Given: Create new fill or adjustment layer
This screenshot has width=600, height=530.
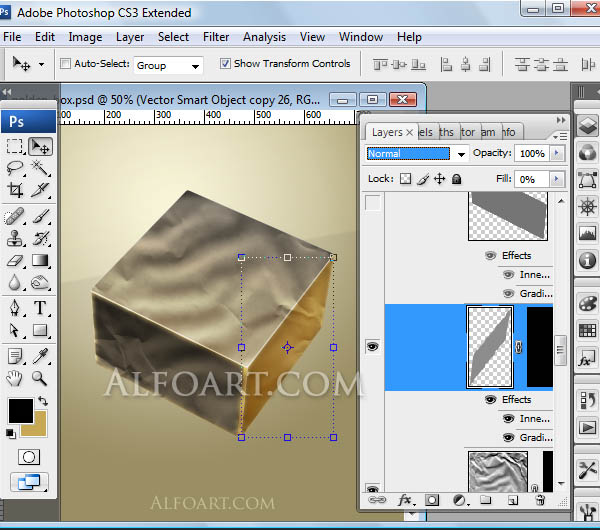Looking at the screenshot, I should click(459, 500).
